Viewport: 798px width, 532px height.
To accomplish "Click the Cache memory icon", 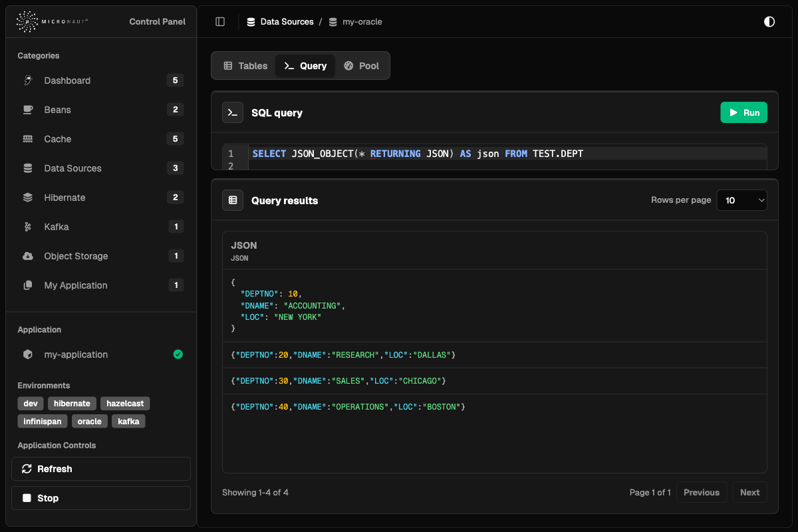I will 28,139.
